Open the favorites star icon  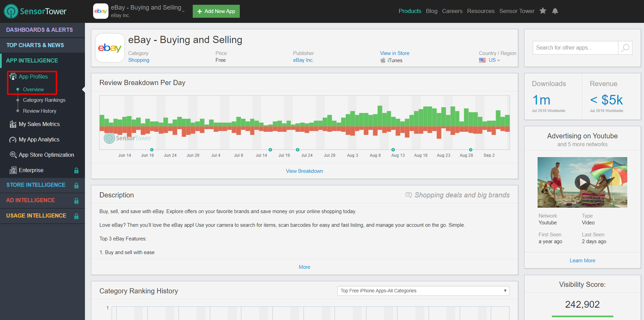click(543, 11)
